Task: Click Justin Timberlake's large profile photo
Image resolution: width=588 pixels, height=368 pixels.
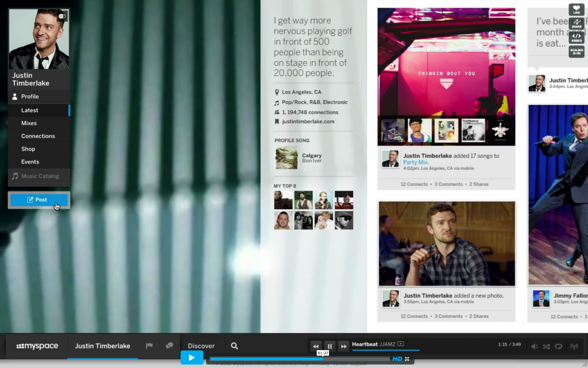Action: 39,39
